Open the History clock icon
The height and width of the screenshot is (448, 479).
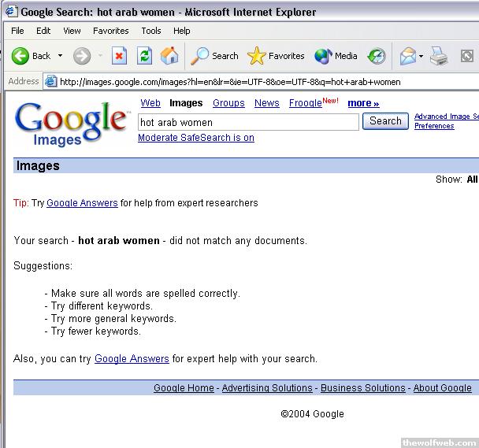point(377,56)
